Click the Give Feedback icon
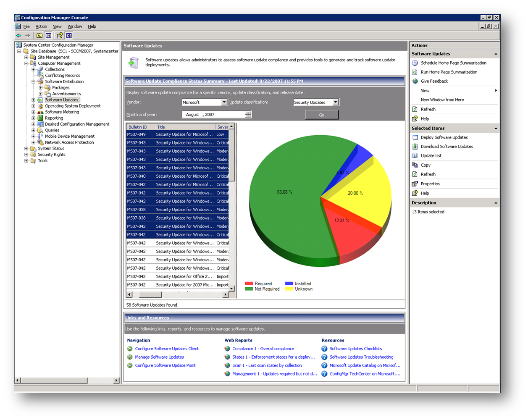Viewport: 528px width, 420px height. point(415,81)
